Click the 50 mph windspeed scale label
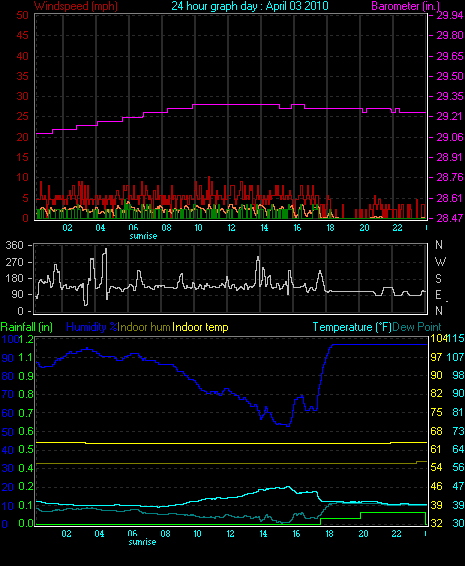The width and height of the screenshot is (465, 566). (22, 15)
